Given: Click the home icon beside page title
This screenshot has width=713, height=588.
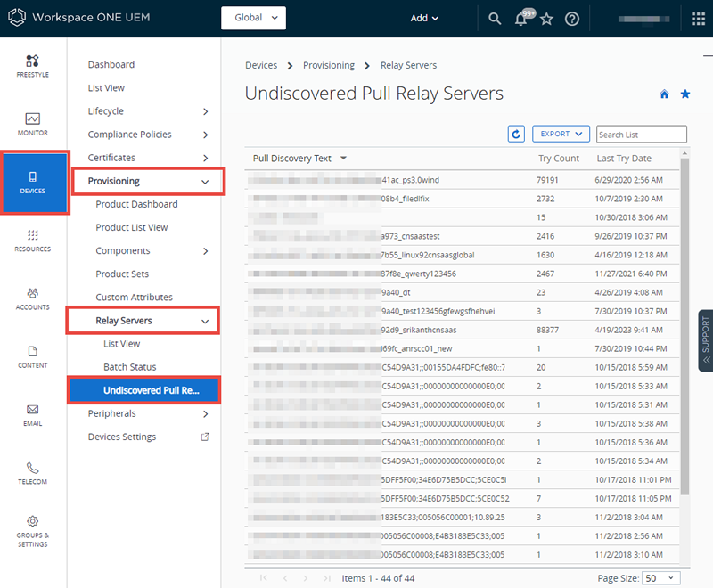Looking at the screenshot, I should (664, 94).
